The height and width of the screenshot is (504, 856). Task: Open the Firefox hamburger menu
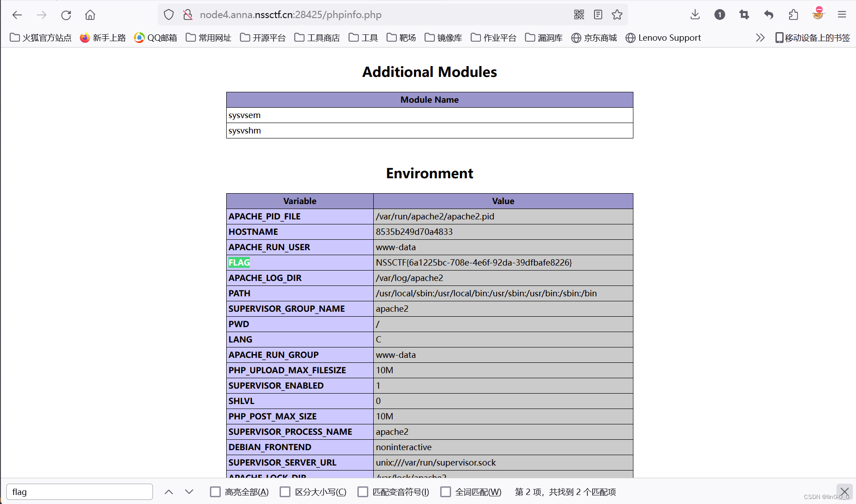click(842, 14)
